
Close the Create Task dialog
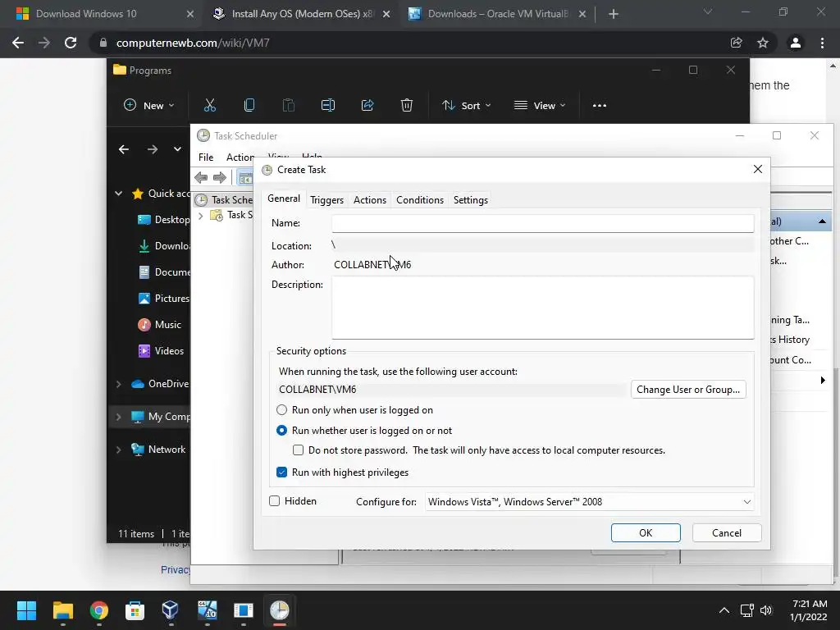tap(757, 169)
